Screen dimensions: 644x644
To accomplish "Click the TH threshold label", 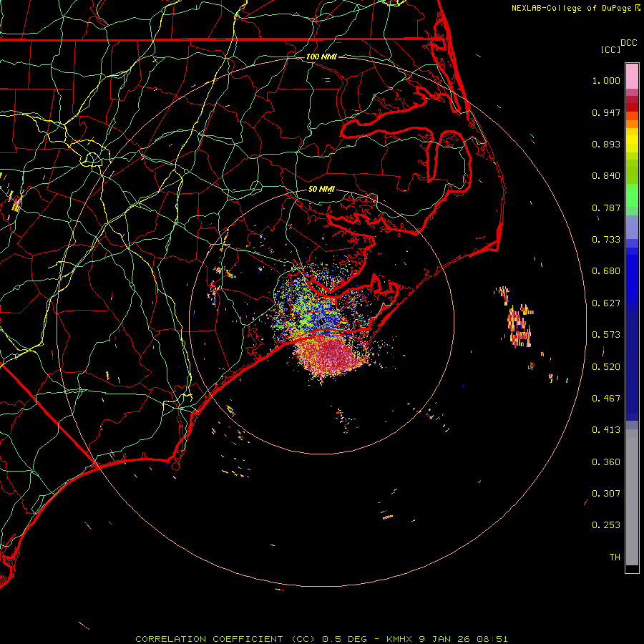I will 615,557.
